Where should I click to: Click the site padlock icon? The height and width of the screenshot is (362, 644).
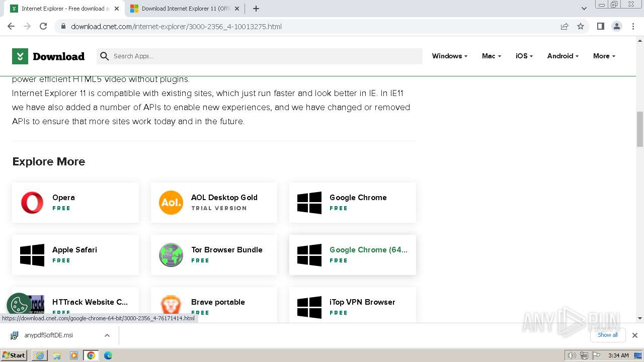(63, 26)
